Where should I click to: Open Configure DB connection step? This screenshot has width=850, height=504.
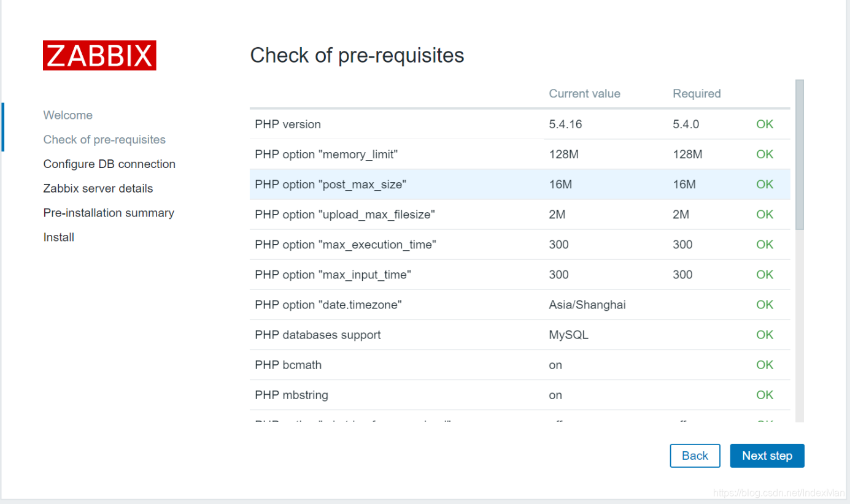[109, 164]
